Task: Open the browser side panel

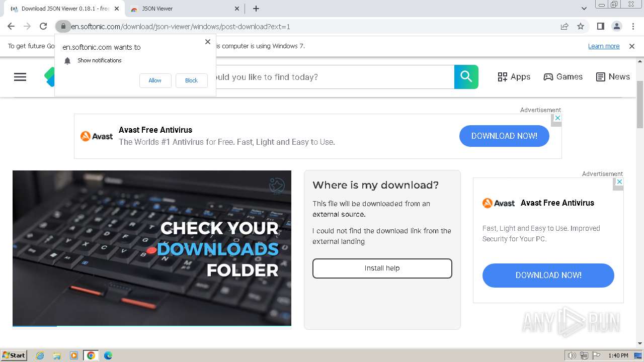Action: pyautogui.click(x=600, y=26)
